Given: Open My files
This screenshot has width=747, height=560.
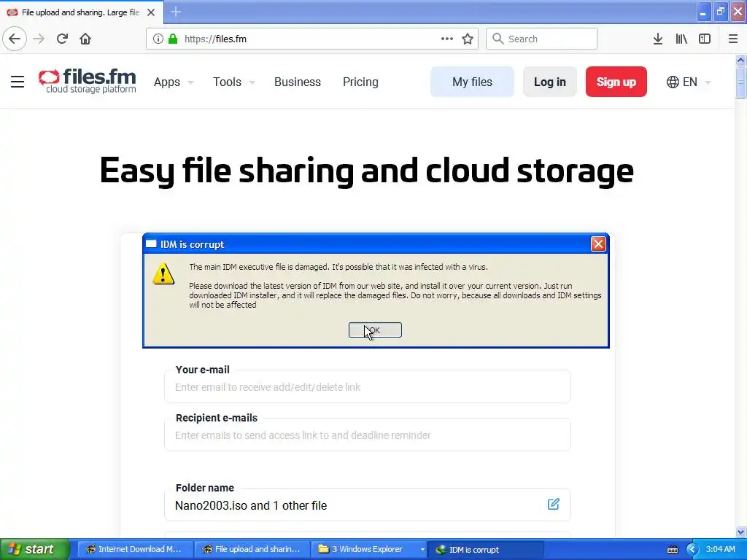Looking at the screenshot, I should (x=472, y=82).
